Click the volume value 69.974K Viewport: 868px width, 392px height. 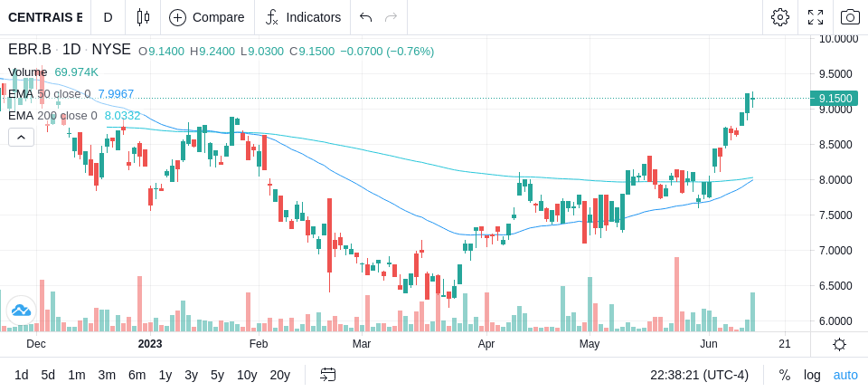coord(76,72)
